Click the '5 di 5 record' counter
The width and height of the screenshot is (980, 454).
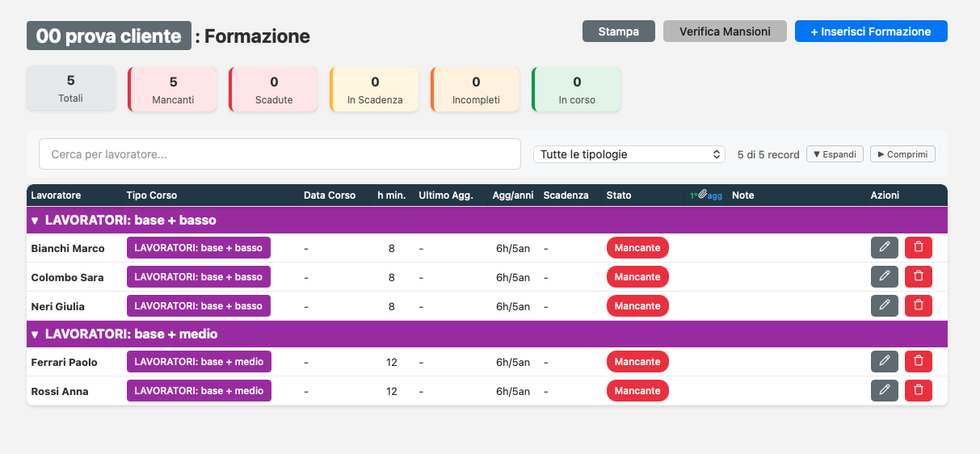pyautogui.click(x=768, y=154)
